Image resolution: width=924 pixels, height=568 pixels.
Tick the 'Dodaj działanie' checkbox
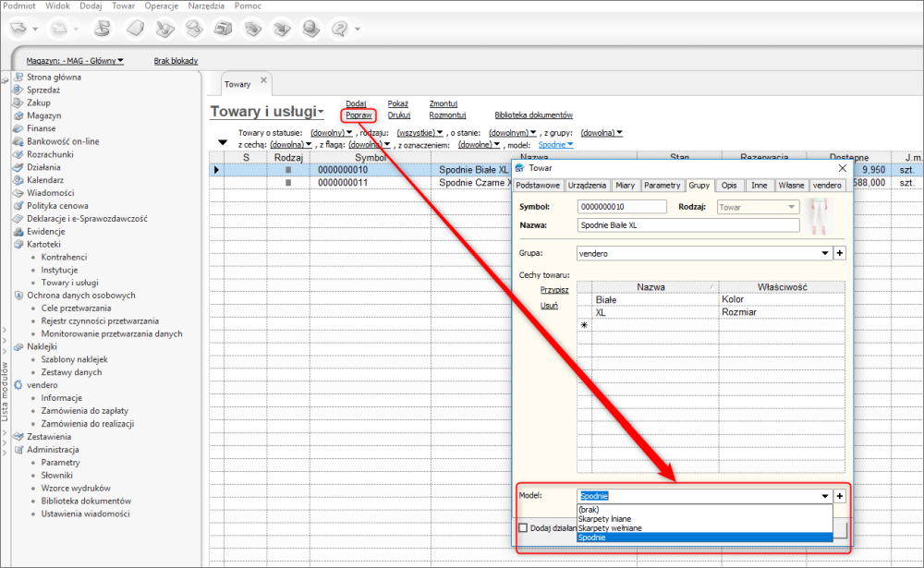coord(524,528)
